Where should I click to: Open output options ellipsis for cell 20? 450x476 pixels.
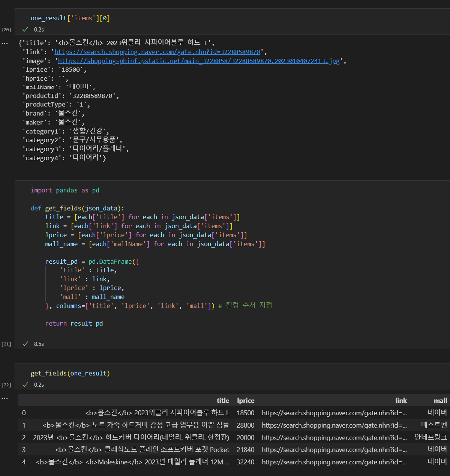pyautogui.click(x=4, y=44)
